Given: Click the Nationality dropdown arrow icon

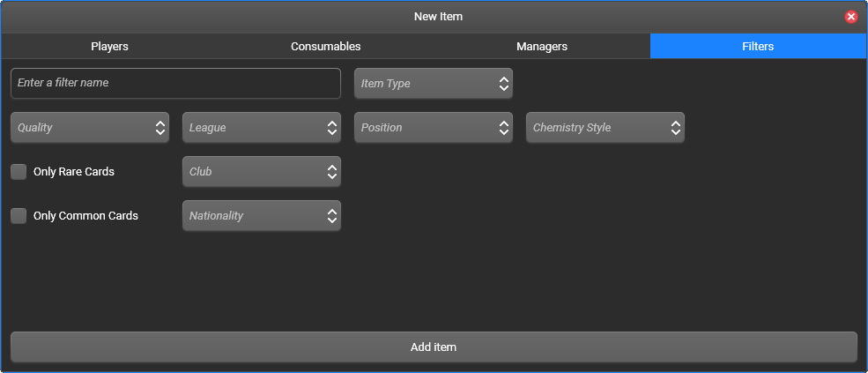Looking at the screenshot, I should [x=332, y=216].
